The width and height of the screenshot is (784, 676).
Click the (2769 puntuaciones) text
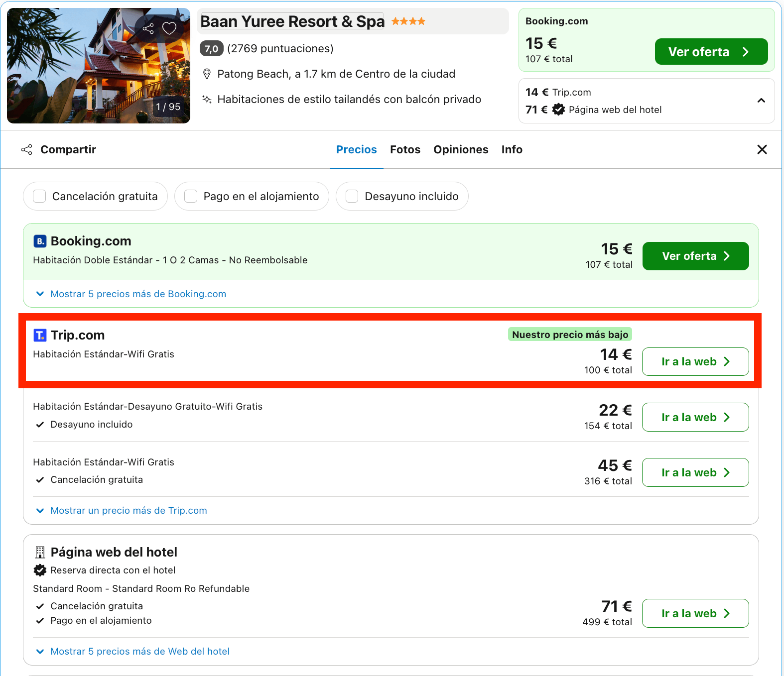click(280, 48)
